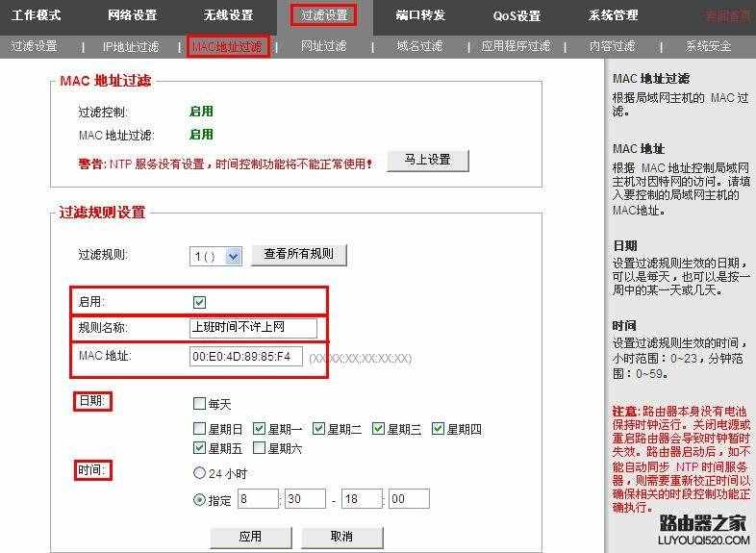Click the green 启用 status beside MAC 地址过滤

201,135
